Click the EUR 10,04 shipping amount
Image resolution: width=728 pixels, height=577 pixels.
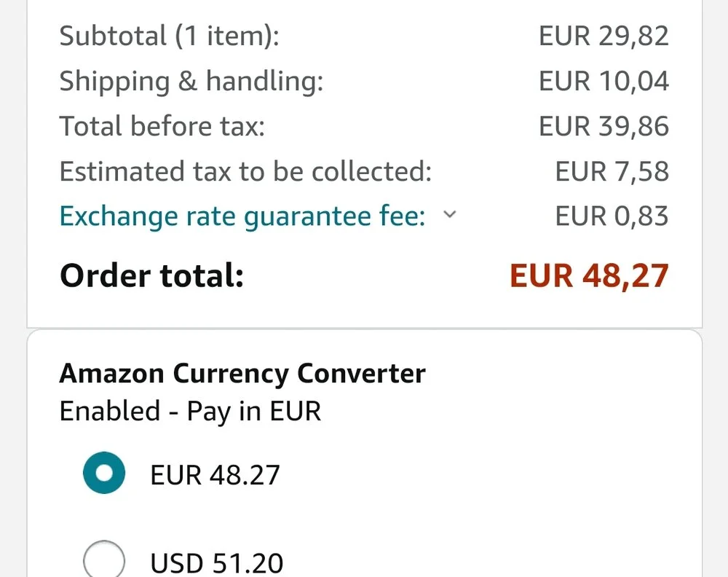tap(603, 81)
